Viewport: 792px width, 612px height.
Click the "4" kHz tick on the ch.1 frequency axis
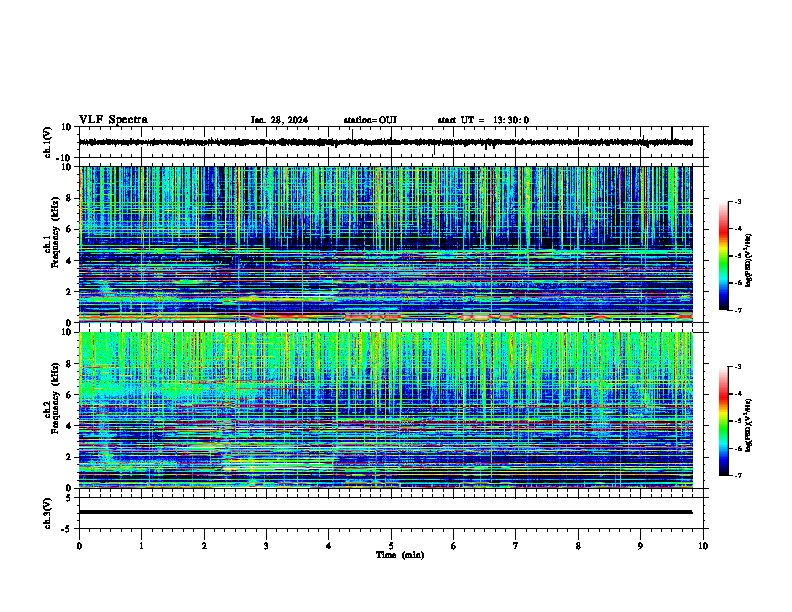(x=70, y=261)
